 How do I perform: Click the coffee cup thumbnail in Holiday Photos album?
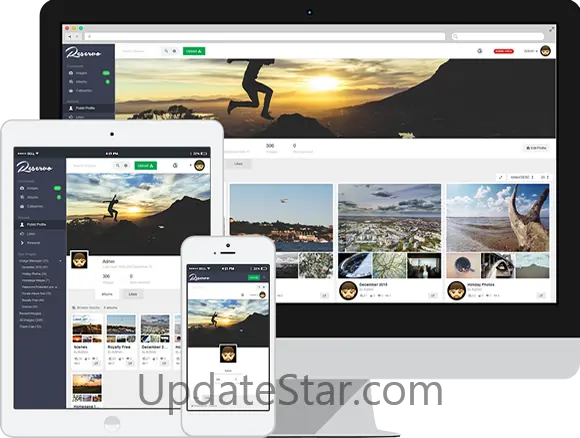(463, 266)
